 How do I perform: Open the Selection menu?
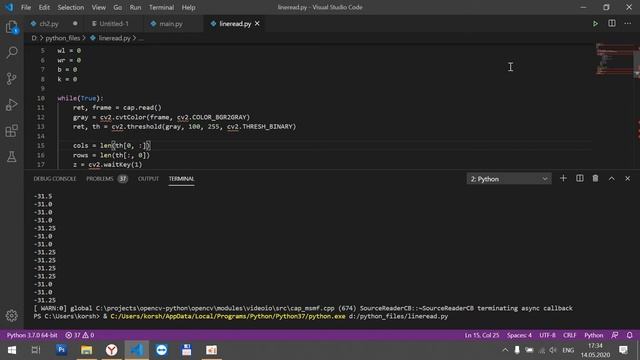click(x=71, y=7)
